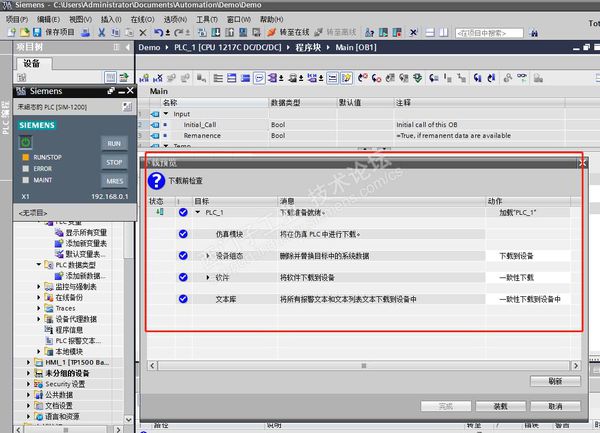The image size is (600, 433).
Task: Expand the 软件 row in preview dialog
Action: 207,277
